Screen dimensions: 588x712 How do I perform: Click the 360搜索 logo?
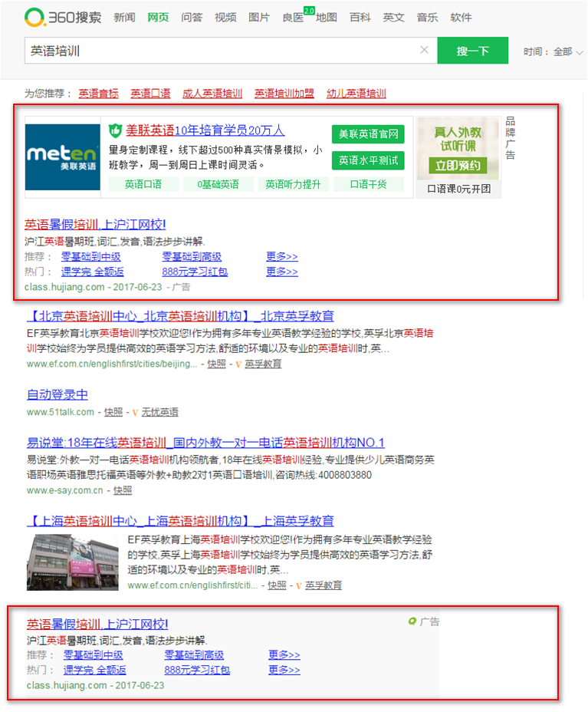click(63, 17)
